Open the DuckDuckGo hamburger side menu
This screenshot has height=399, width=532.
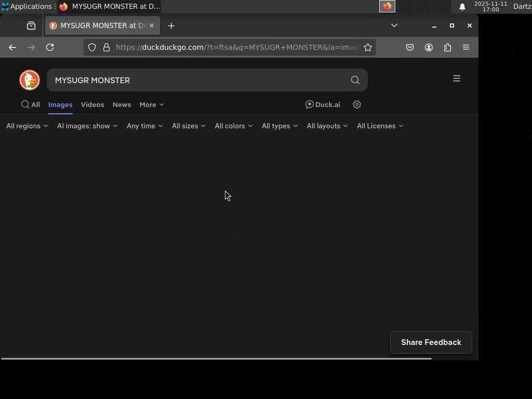[x=457, y=79]
